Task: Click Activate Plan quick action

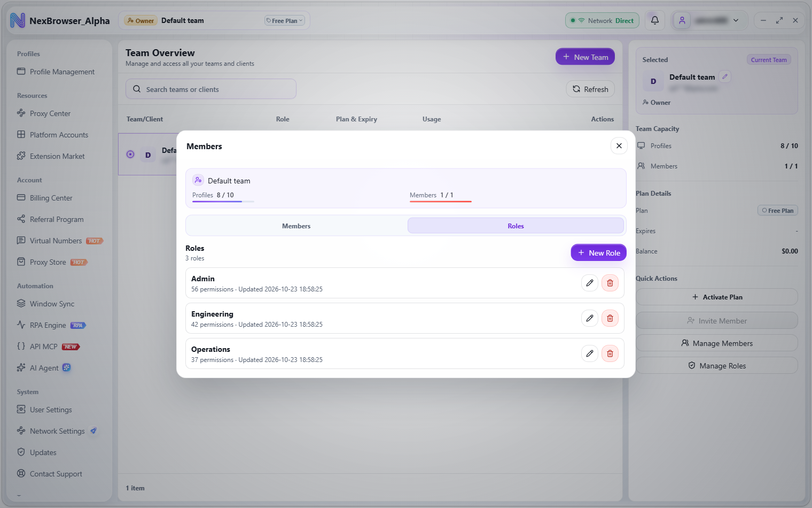Action: click(x=717, y=297)
